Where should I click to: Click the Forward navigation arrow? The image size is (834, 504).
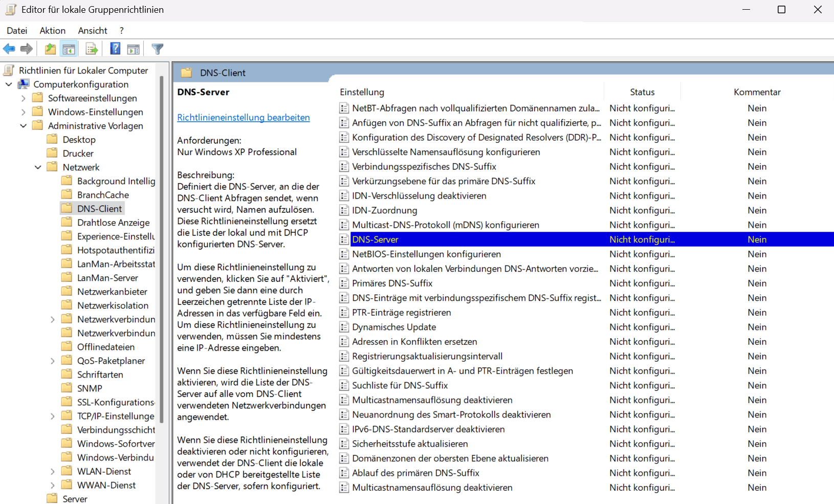pyautogui.click(x=26, y=49)
